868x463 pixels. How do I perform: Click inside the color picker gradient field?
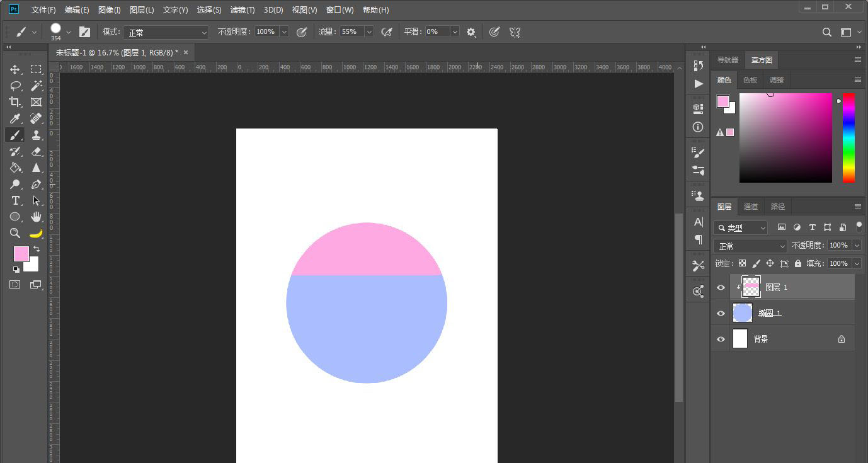[785, 137]
